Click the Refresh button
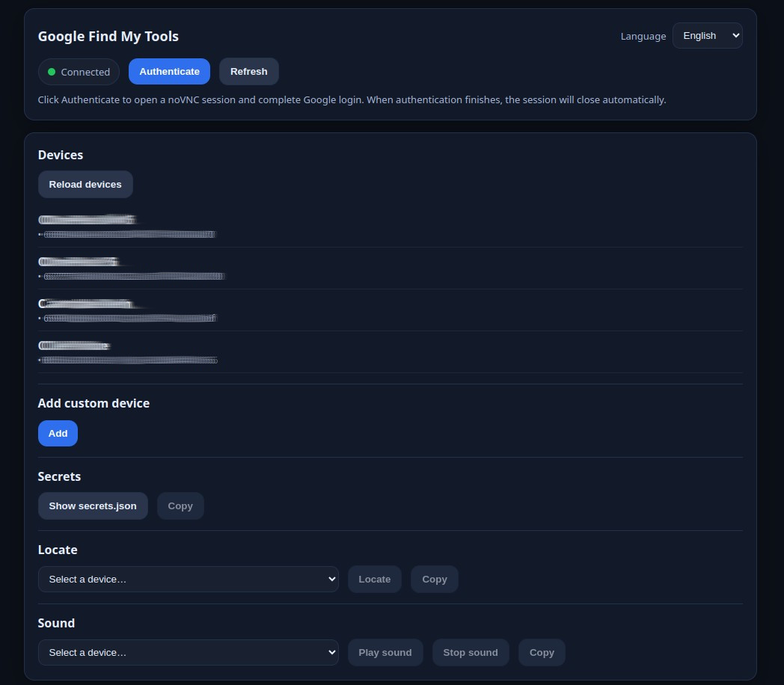 248,72
